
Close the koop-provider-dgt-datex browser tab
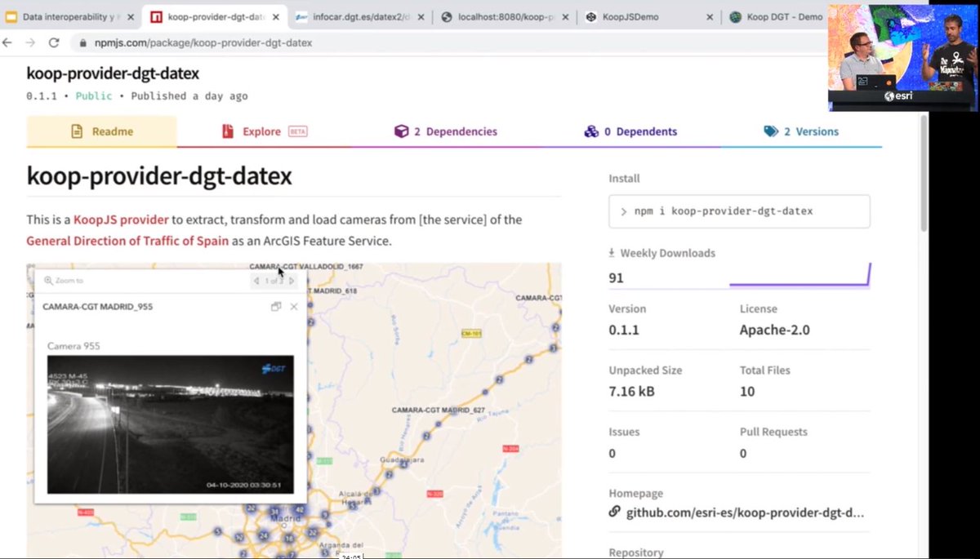tap(275, 16)
